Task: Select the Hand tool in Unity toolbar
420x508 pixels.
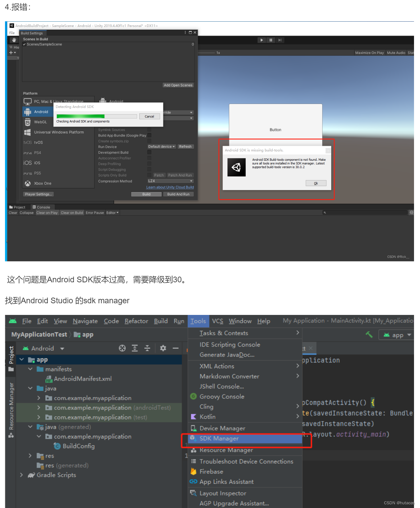Action: (14, 40)
